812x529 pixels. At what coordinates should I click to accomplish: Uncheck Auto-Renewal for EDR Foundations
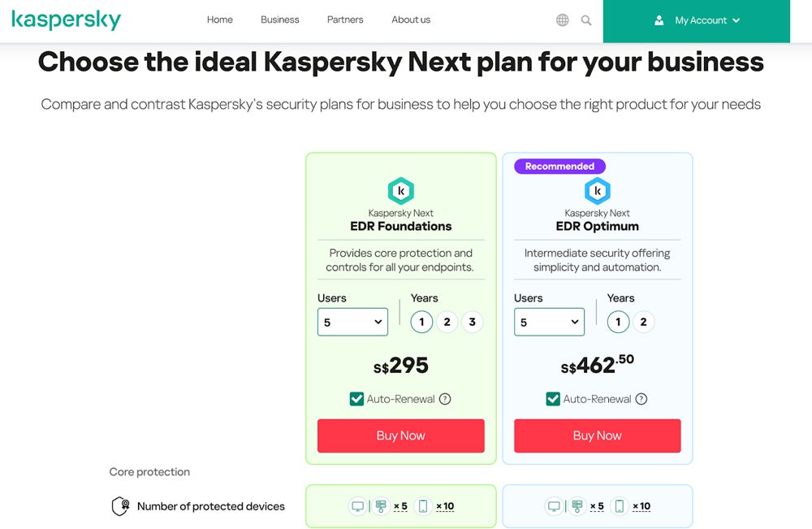(356, 399)
